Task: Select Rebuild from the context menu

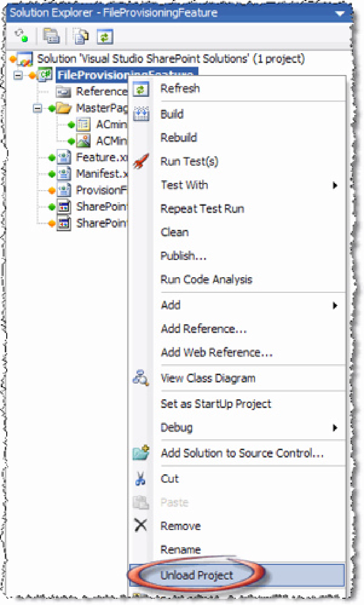Action: 178,137
